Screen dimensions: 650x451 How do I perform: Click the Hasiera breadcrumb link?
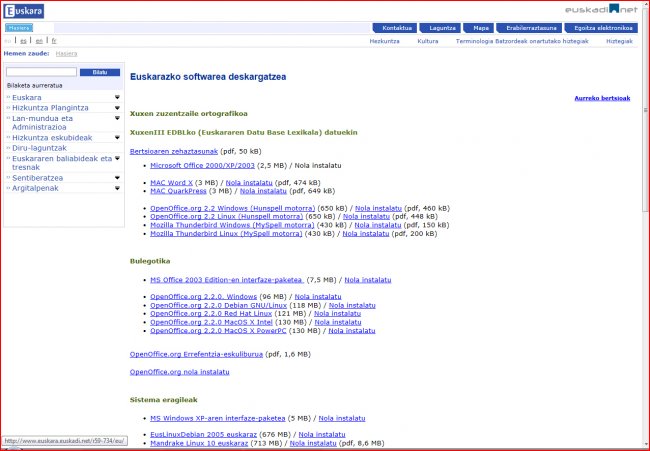[x=67, y=53]
